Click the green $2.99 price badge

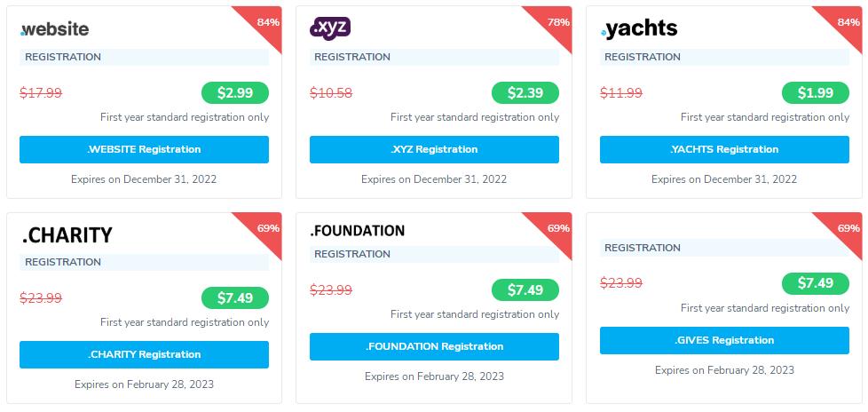235,93
